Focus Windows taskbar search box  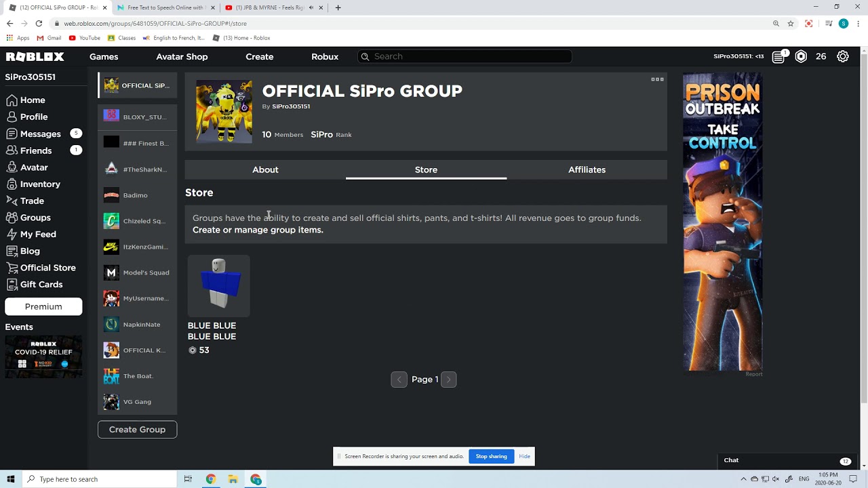(99, 479)
